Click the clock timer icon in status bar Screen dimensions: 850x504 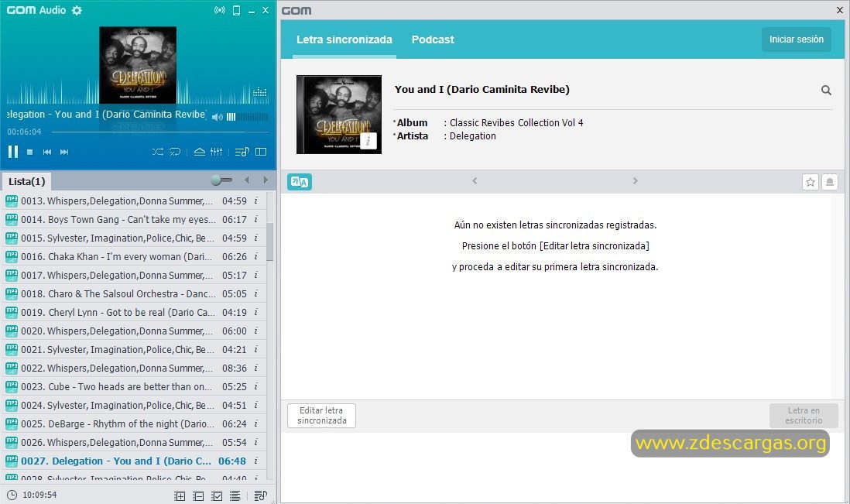(12, 495)
